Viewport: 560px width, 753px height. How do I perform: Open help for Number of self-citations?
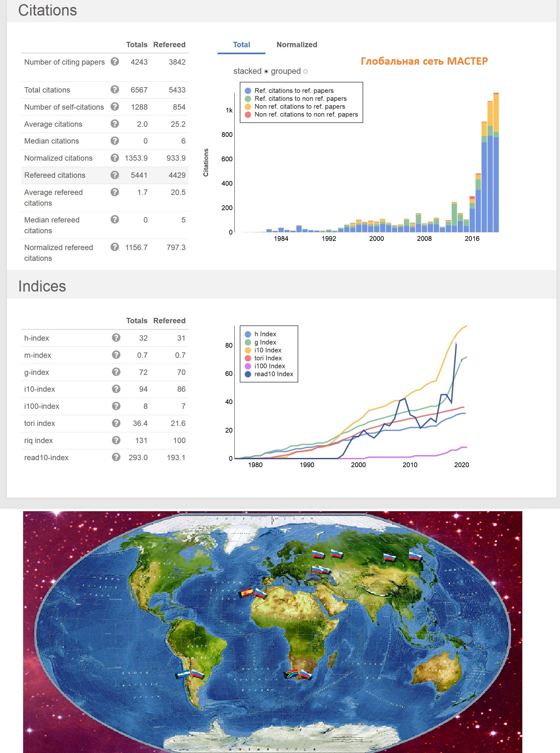tap(115, 106)
